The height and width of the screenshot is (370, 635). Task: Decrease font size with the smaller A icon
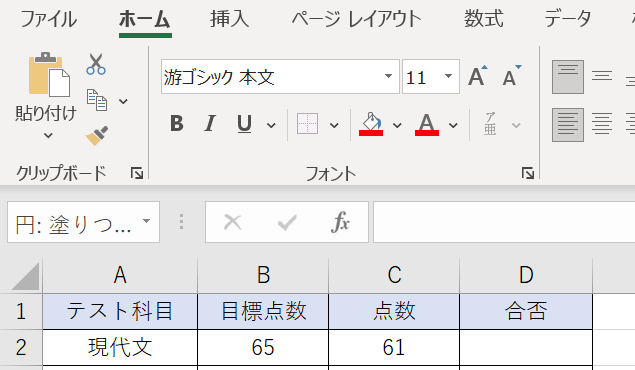pyautogui.click(x=511, y=76)
